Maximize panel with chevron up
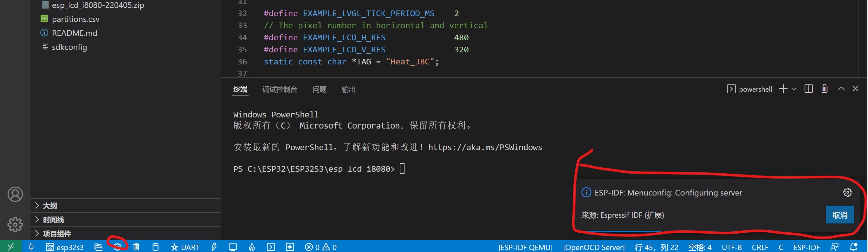The width and height of the screenshot is (868, 252). [841, 88]
